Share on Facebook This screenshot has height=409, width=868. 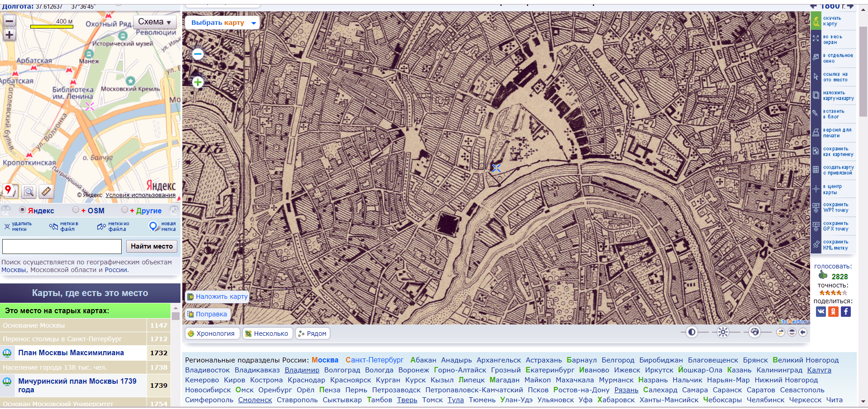(846, 311)
